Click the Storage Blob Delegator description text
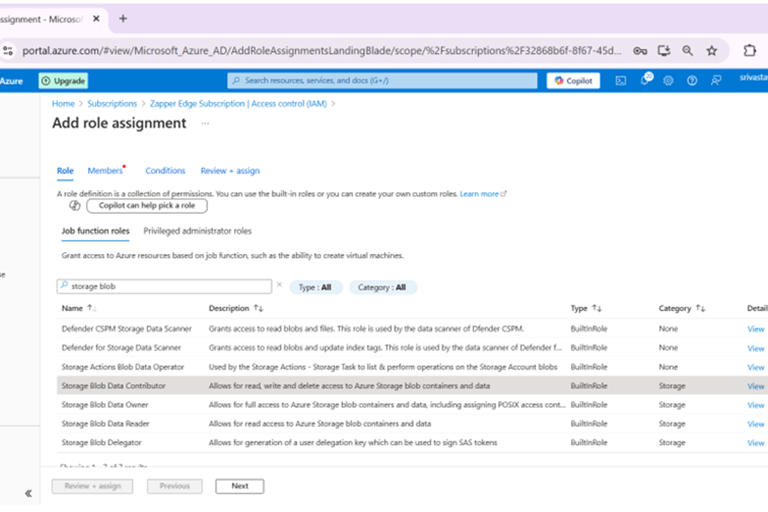This screenshot has width=768, height=512. (x=353, y=443)
